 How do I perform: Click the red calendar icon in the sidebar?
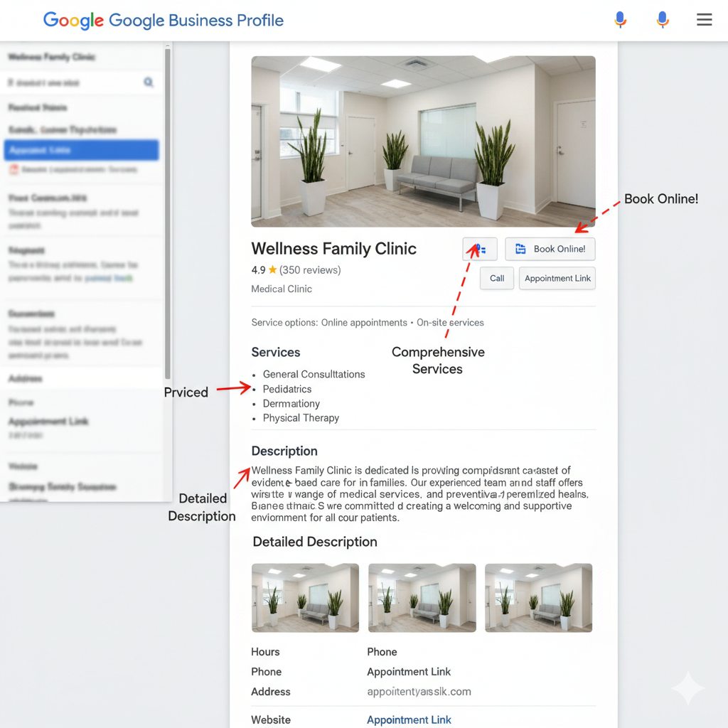coord(13,170)
